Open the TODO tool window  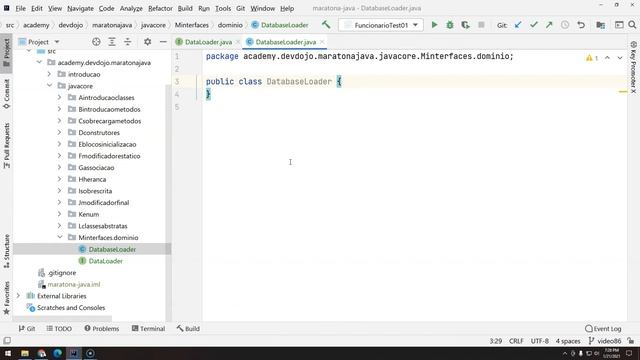(x=59, y=329)
